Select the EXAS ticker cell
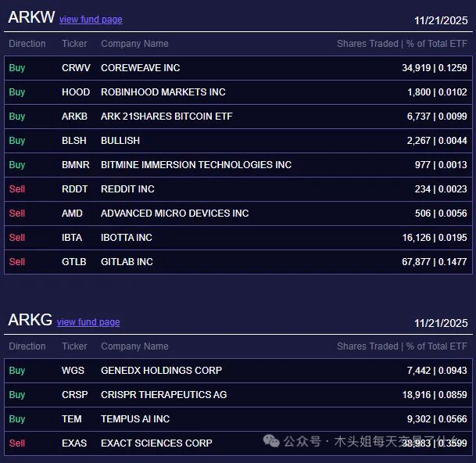Viewport: 476px width, 463px height. (74, 443)
